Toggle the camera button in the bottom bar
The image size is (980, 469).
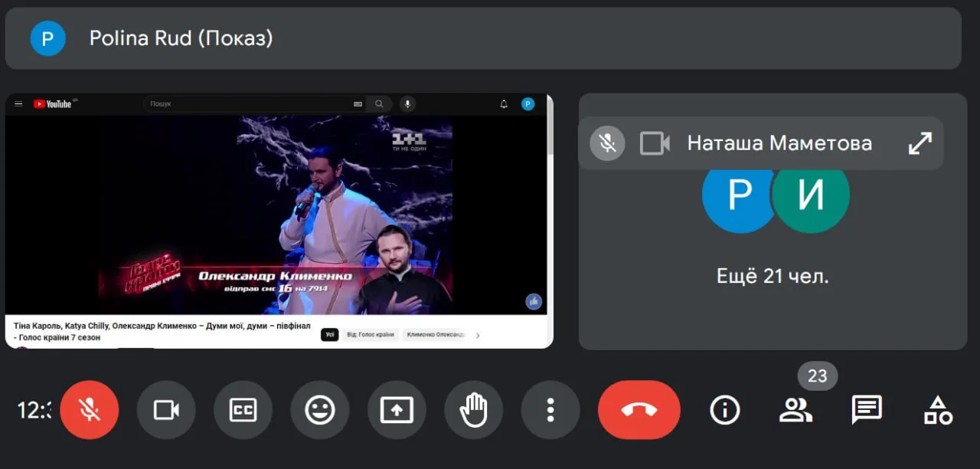[166, 410]
